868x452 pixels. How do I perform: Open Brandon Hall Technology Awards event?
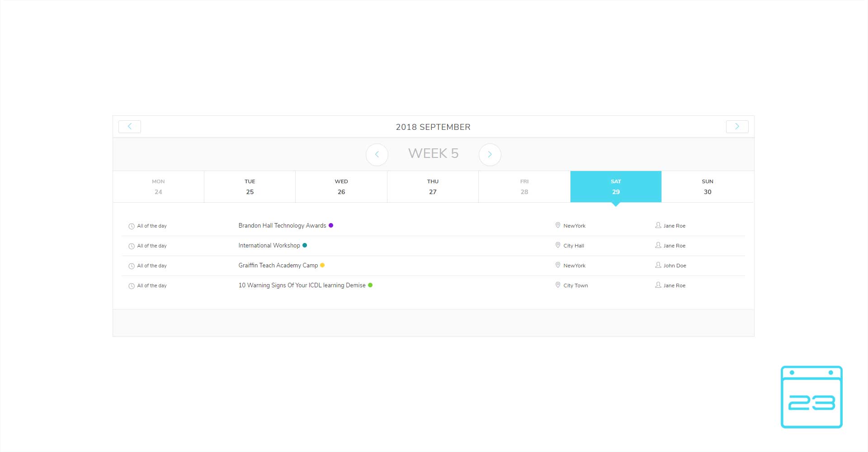pos(282,225)
